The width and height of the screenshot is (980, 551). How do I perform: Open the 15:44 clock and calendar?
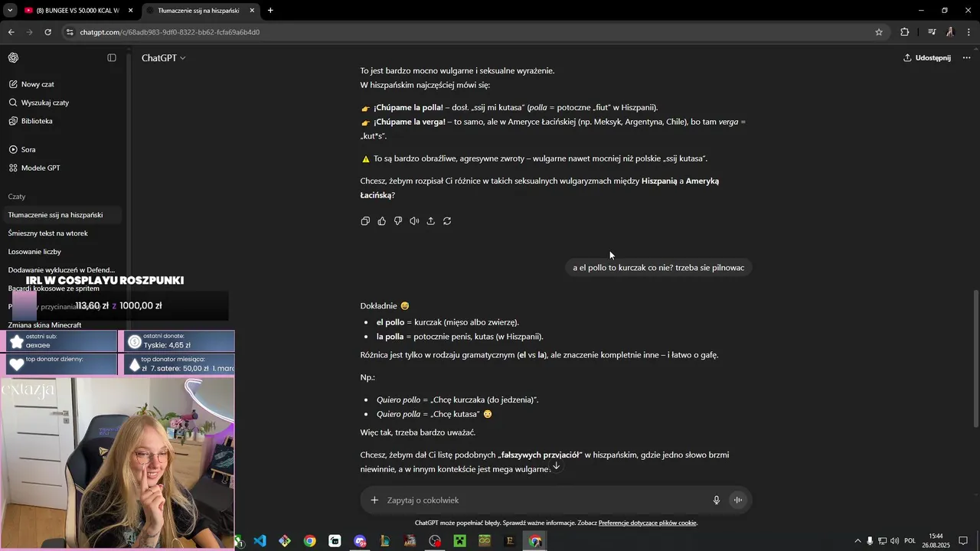(936, 541)
